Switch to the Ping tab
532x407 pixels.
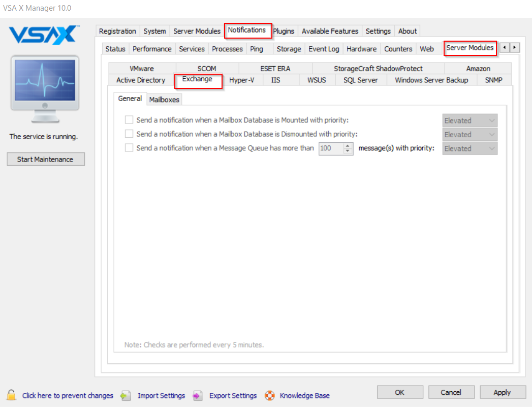click(x=257, y=49)
